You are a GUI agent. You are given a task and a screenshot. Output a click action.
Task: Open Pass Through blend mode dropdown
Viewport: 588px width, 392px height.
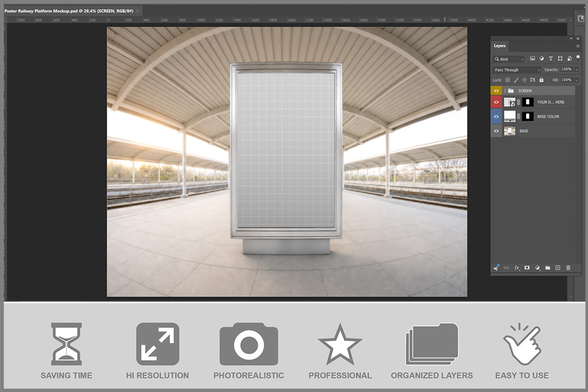point(517,70)
